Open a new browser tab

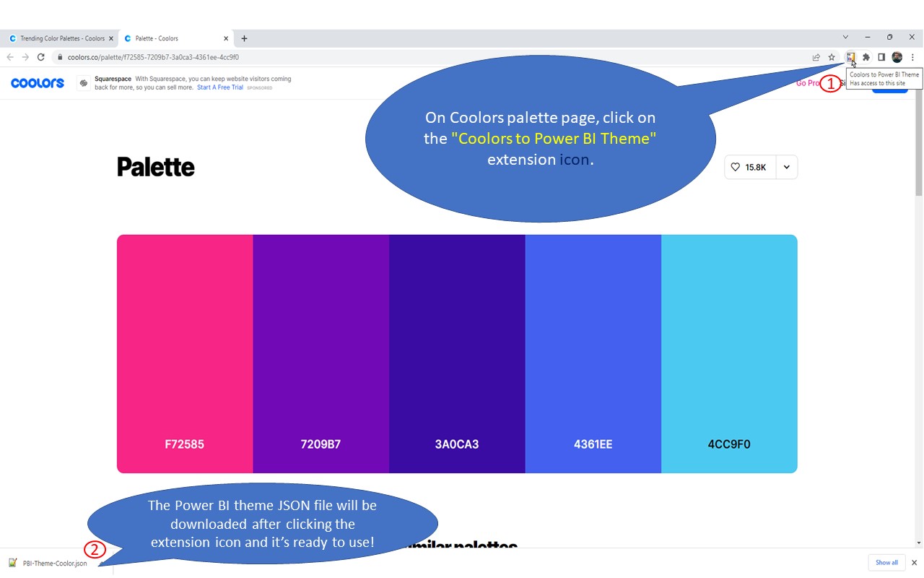coord(244,38)
